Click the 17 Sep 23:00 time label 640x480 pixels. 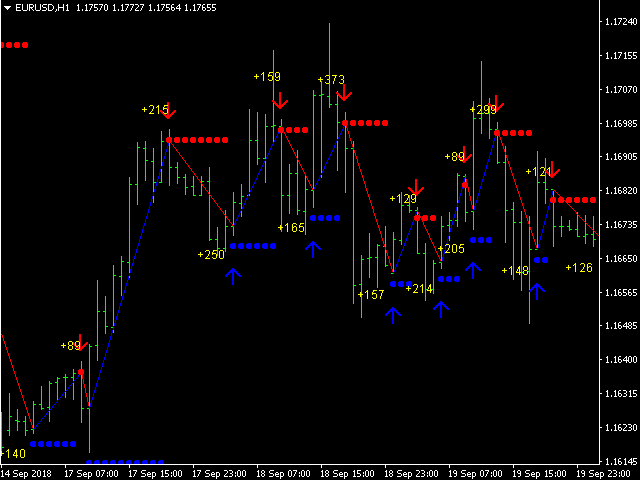pos(220,474)
